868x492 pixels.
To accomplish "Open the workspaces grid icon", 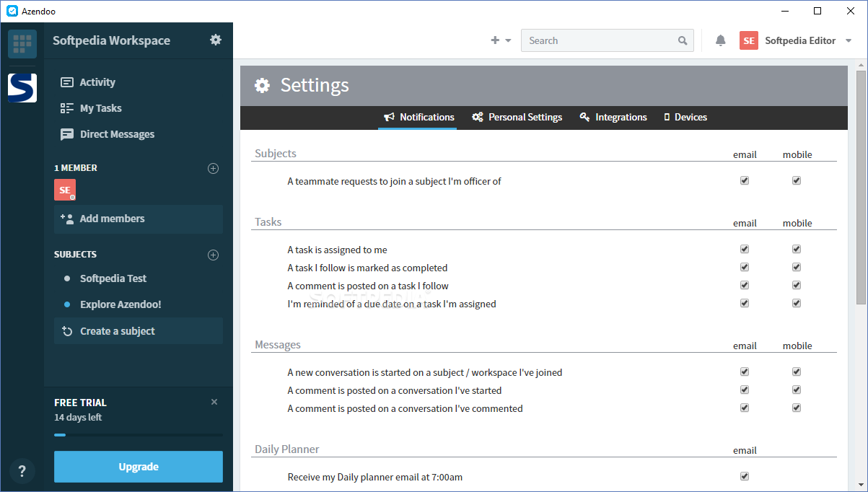I will click(x=22, y=44).
